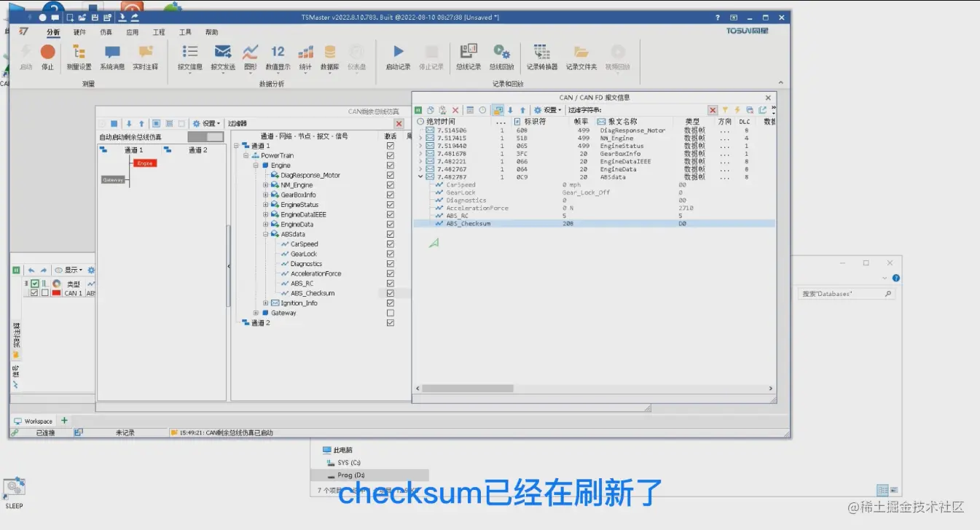980x530 pixels.
Task: Click down arrow icon in message info toolbar
Action: 510,110
